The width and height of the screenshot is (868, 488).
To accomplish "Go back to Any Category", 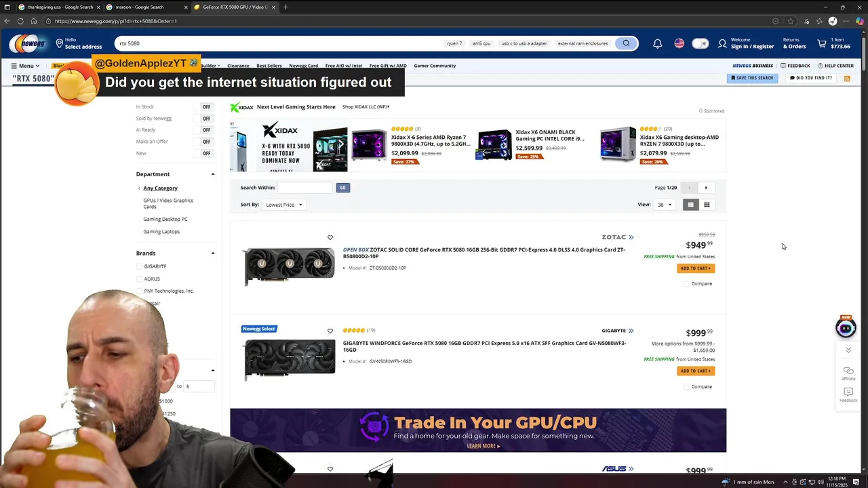I will coord(160,188).
